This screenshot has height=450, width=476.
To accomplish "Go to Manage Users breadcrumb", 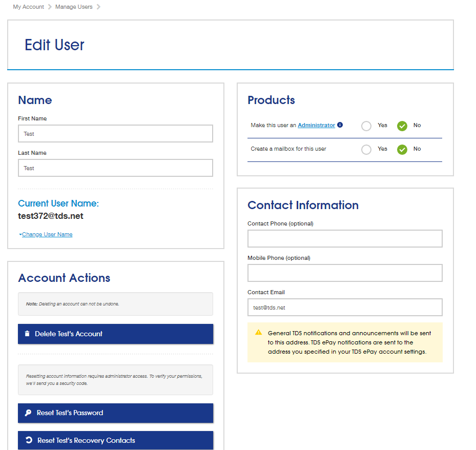I will click(74, 7).
